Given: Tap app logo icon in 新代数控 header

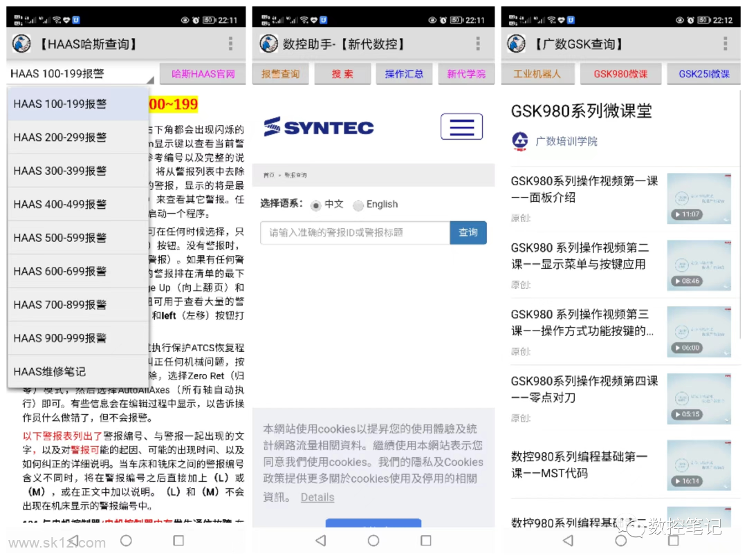Looking at the screenshot, I should click(268, 44).
